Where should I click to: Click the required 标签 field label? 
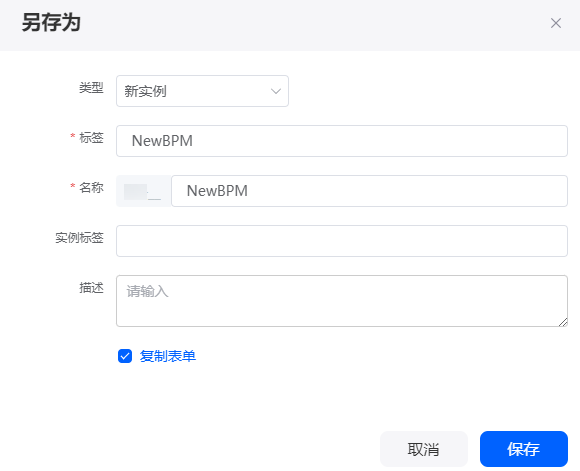pos(91,138)
